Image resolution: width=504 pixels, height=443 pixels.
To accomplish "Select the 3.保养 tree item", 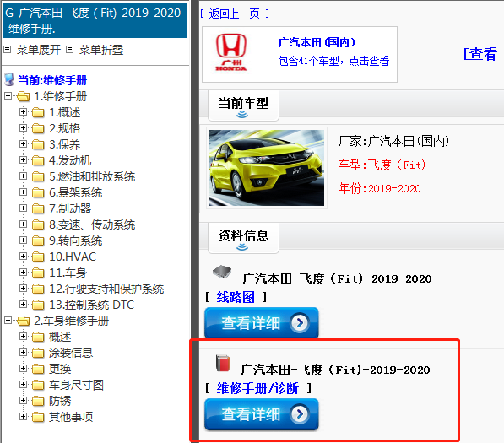I will (x=65, y=144).
